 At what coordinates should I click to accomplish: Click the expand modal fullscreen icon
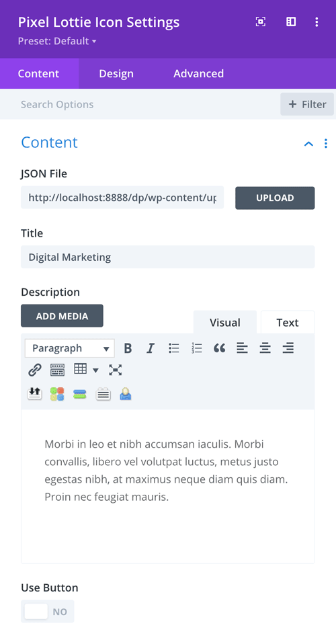pos(261,22)
